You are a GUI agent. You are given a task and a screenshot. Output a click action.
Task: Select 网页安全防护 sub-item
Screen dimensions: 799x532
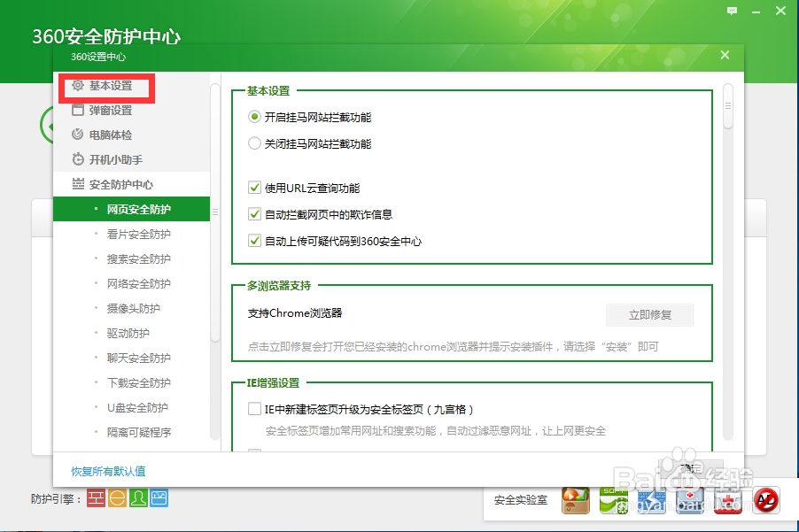pyautogui.click(x=131, y=209)
